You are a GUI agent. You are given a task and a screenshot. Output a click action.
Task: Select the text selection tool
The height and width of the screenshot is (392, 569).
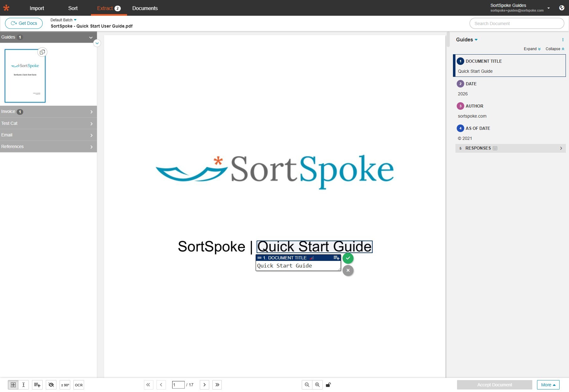pos(24,385)
